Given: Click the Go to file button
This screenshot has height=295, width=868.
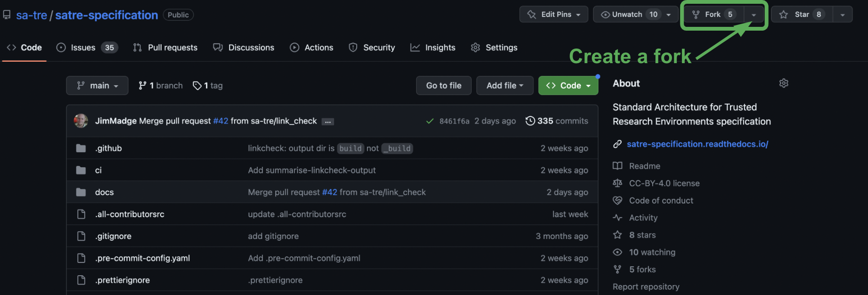Looking at the screenshot, I should 443,85.
